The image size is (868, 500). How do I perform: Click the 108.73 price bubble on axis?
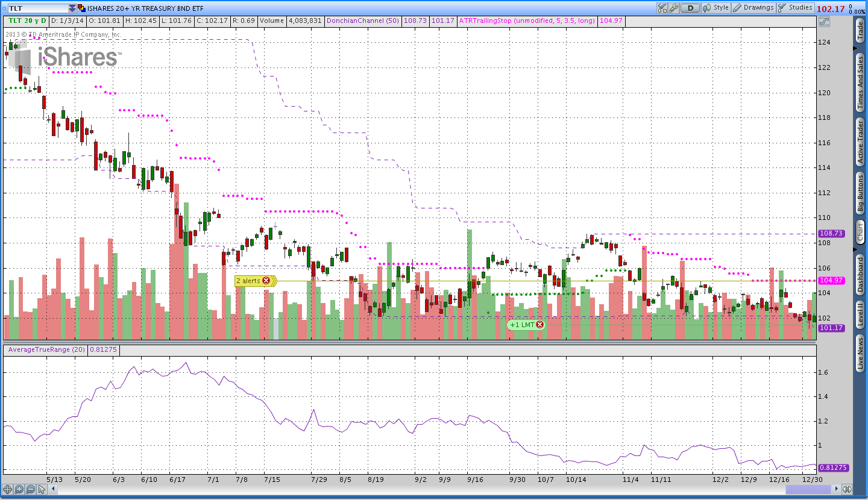(832, 233)
